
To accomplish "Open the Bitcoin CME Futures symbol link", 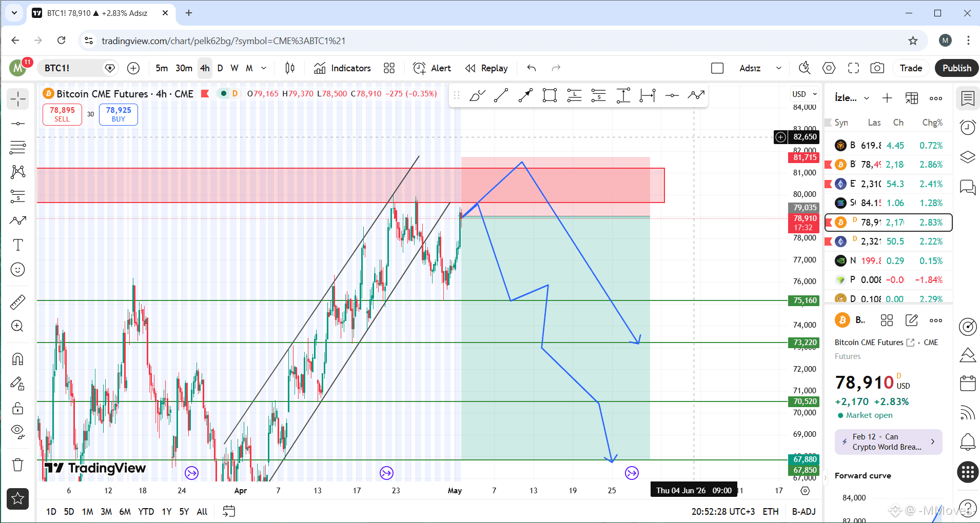I will tap(874, 343).
